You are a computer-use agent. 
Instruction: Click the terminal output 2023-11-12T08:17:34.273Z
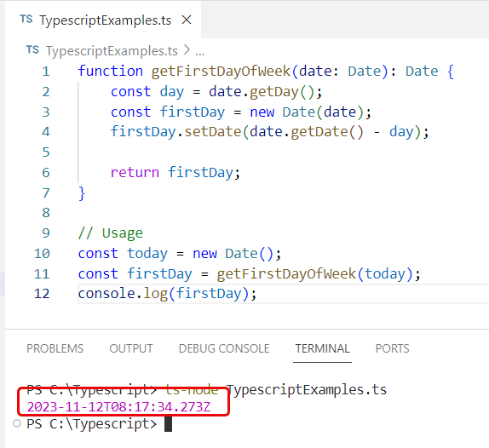coord(118,407)
